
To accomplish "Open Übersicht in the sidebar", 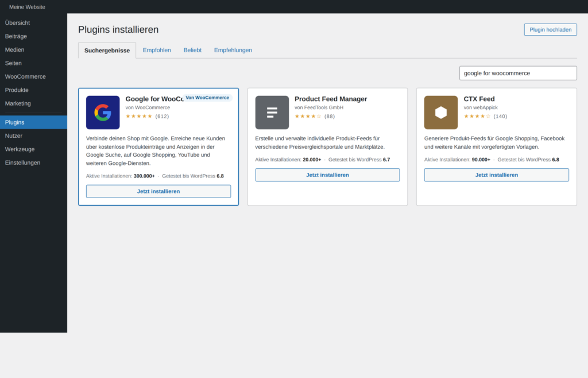I will point(33,23).
